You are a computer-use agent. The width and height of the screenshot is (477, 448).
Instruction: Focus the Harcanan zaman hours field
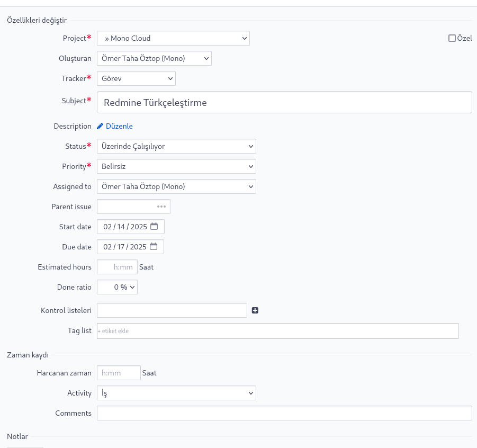(119, 373)
